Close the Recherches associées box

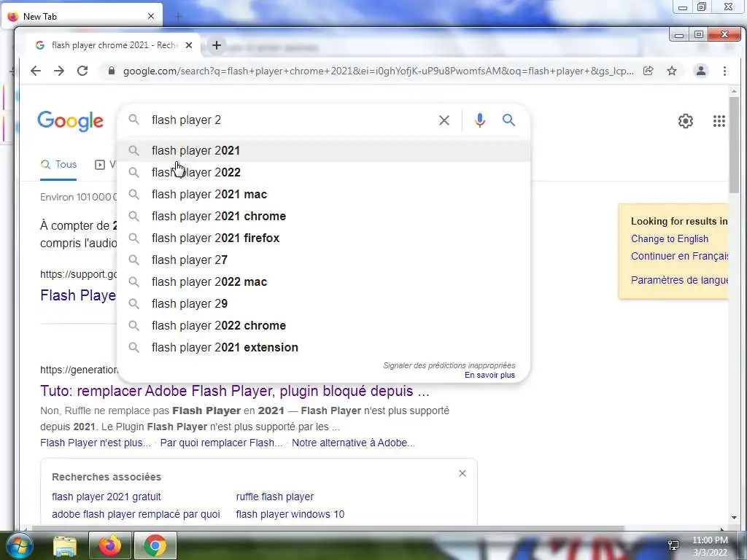click(x=462, y=473)
